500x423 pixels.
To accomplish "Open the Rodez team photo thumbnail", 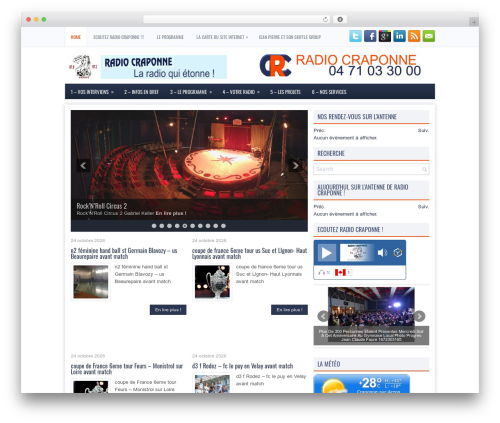I will point(212,383).
